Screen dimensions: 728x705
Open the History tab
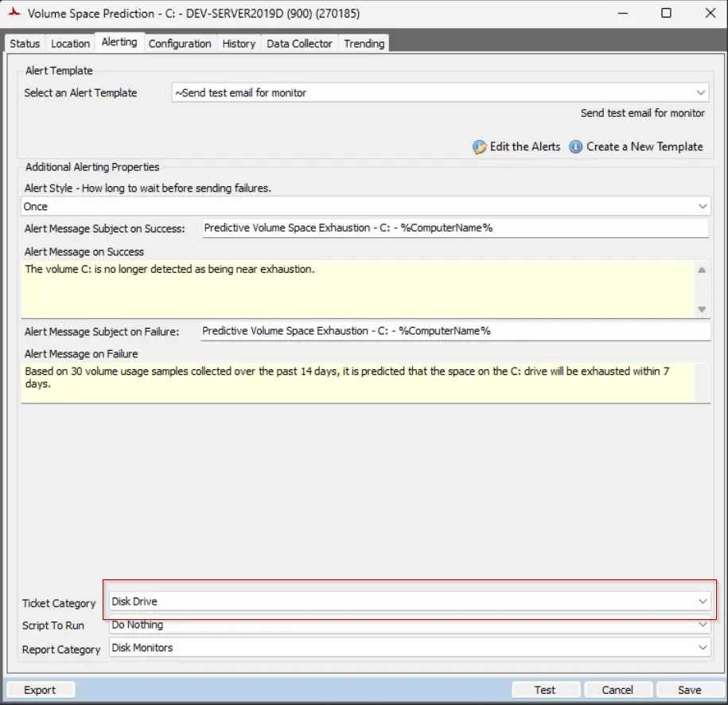[x=239, y=44]
